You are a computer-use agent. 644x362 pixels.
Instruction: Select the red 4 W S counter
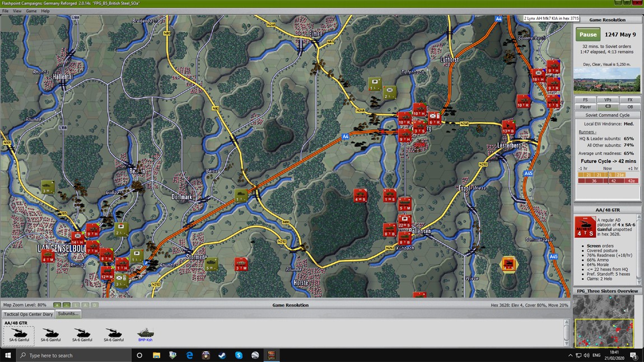click(360, 196)
